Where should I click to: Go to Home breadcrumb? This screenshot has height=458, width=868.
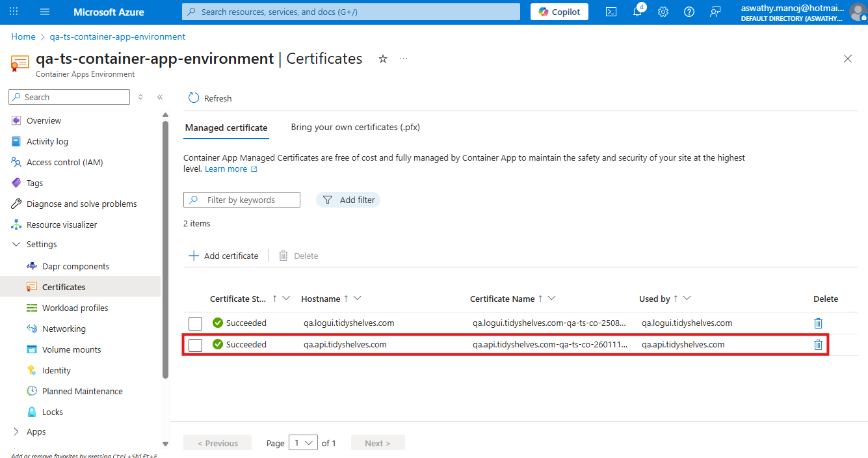coord(23,37)
